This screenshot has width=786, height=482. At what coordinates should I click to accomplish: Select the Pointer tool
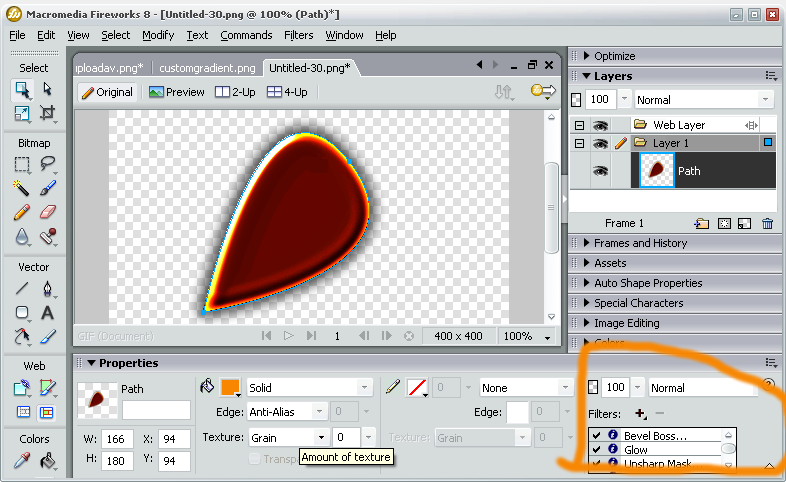(x=22, y=90)
